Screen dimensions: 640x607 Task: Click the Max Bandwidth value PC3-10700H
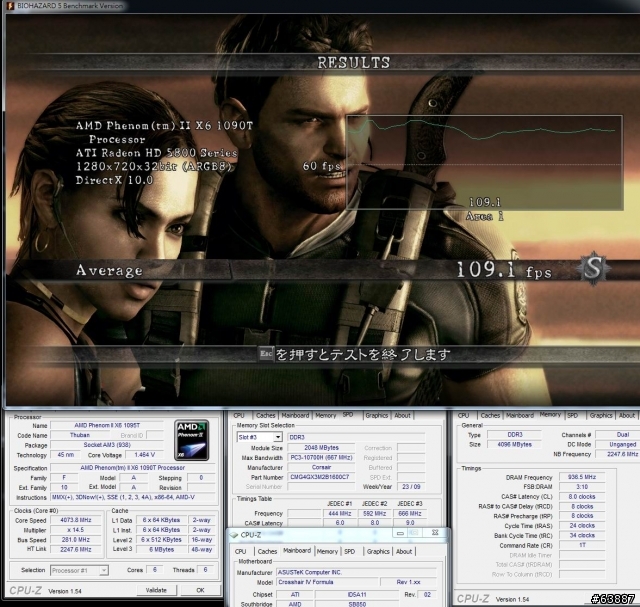[322, 458]
